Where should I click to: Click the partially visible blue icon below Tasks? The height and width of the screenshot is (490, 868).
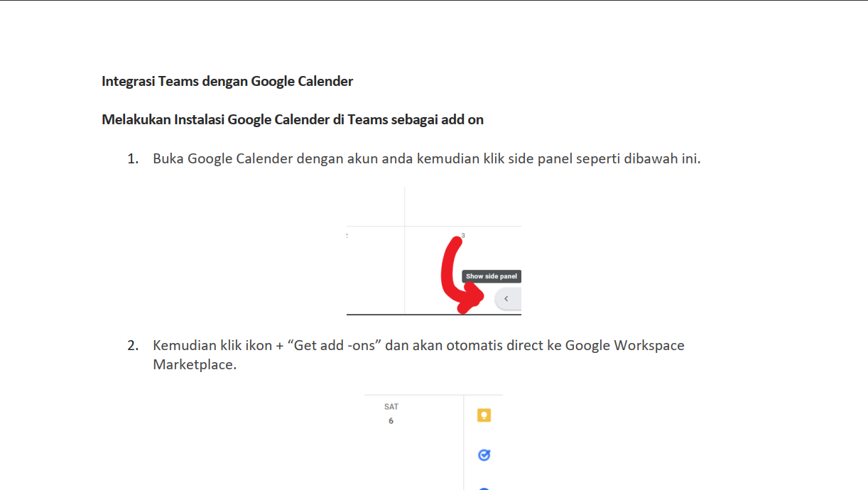[484, 488]
